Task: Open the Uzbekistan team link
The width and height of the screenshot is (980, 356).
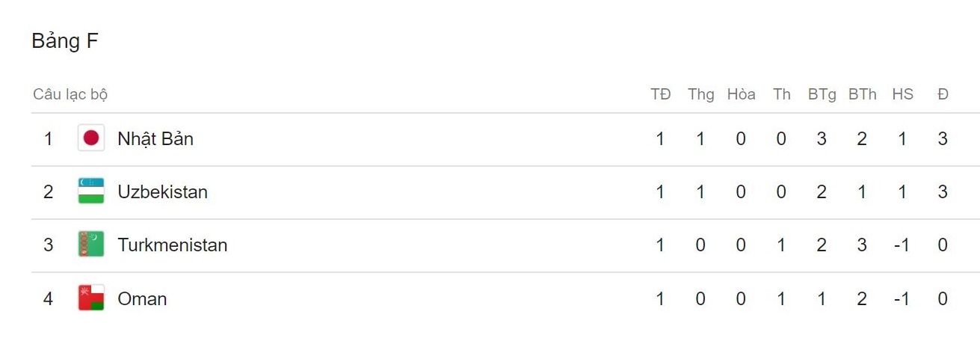Action: tap(162, 191)
